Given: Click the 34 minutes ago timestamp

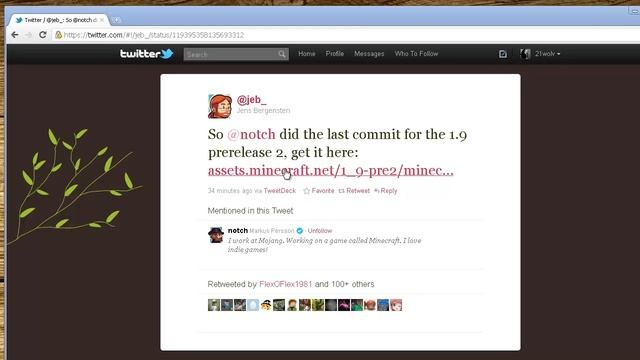Looking at the screenshot, I should (x=230, y=191).
